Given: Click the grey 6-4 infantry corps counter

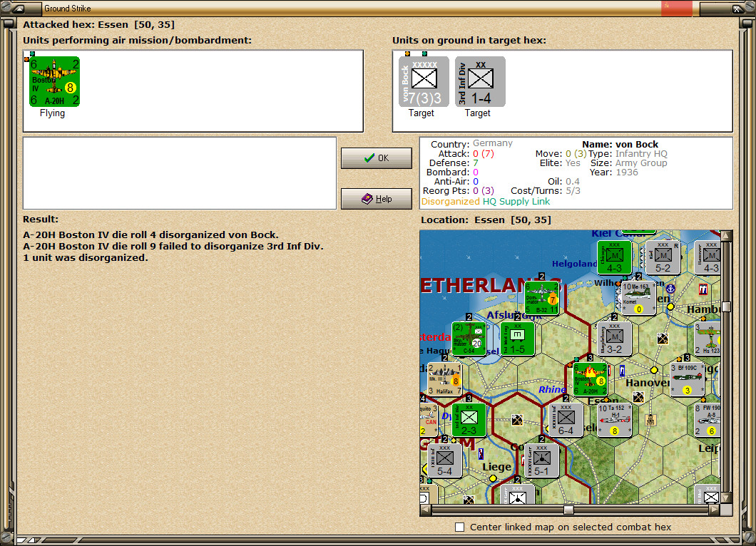Looking at the screenshot, I should (x=566, y=420).
